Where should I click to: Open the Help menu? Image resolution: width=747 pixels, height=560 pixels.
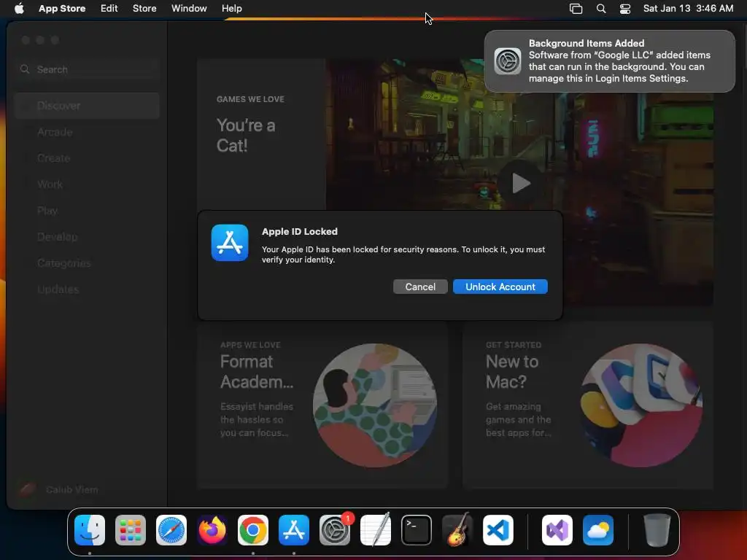[x=231, y=8]
